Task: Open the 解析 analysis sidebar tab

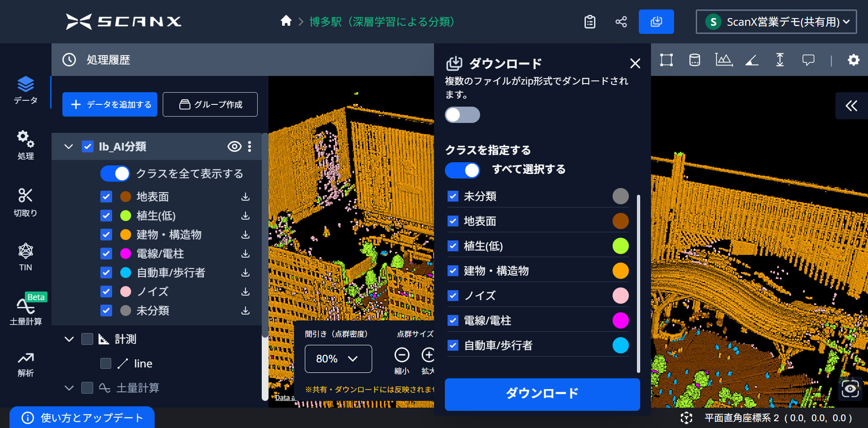Action: pyautogui.click(x=25, y=365)
